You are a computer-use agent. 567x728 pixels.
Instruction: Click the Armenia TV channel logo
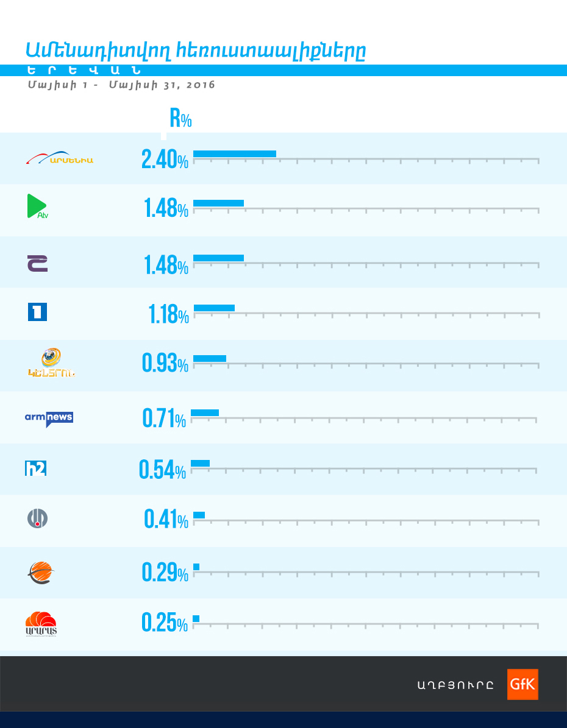(x=60, y=159)
